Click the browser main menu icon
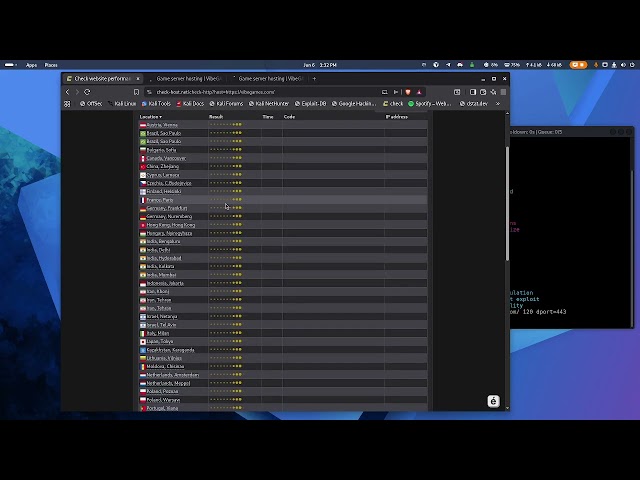This screenshot has width=640, height=480. (x=504, y=92)
